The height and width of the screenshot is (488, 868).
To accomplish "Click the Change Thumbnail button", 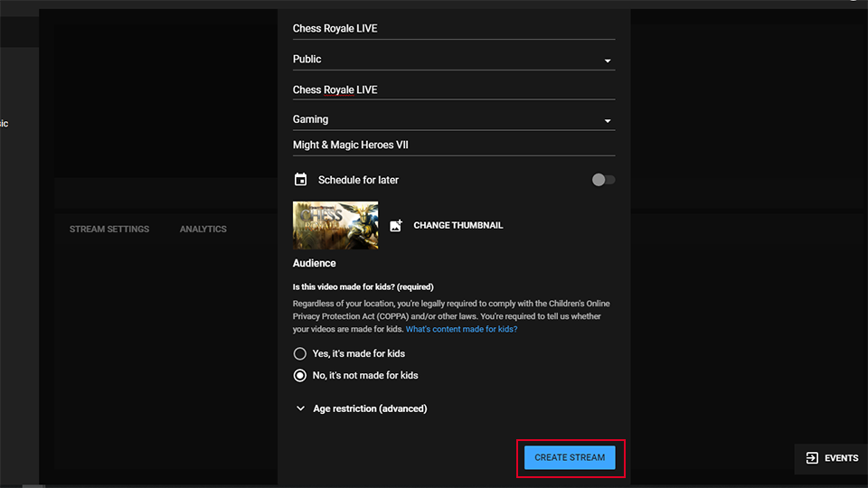I will point(458,225).
